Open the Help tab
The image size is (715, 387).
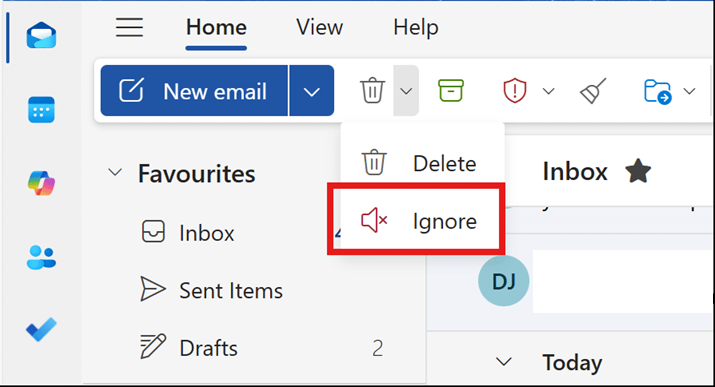[x=416, y=27]
